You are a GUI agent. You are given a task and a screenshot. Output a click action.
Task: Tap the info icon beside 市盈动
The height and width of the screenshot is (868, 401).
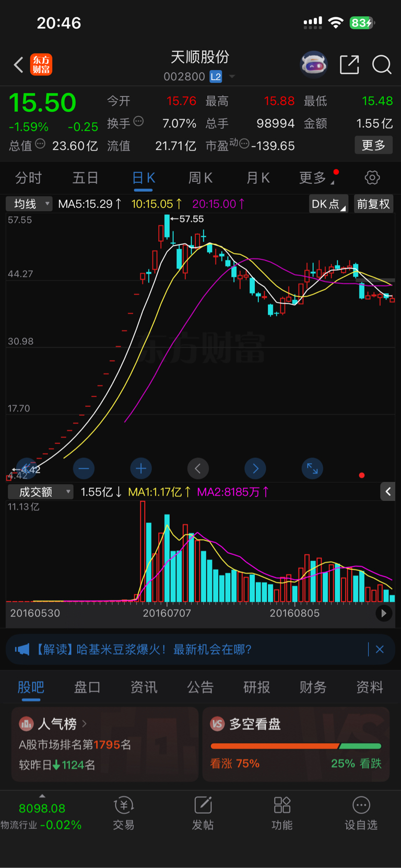pos(244,144)
